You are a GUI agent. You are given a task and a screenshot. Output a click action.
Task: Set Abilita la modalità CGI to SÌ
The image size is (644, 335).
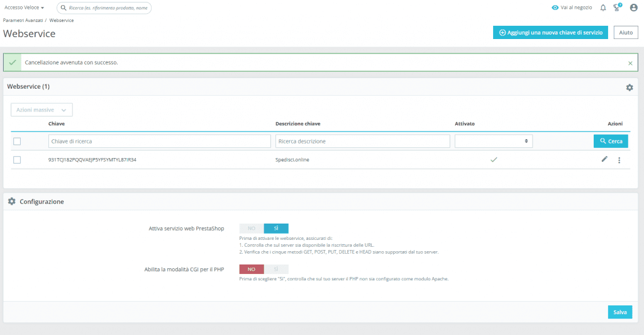point(276,269)
